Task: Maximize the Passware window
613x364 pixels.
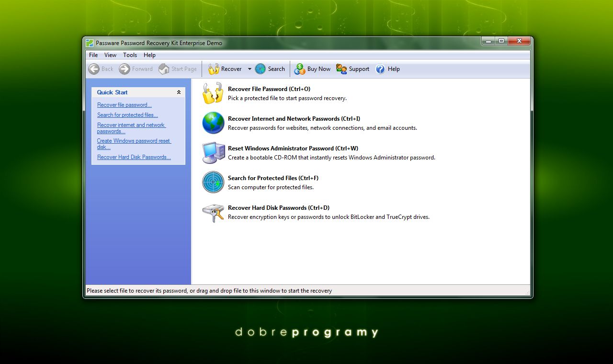Action: coord(501,41)
